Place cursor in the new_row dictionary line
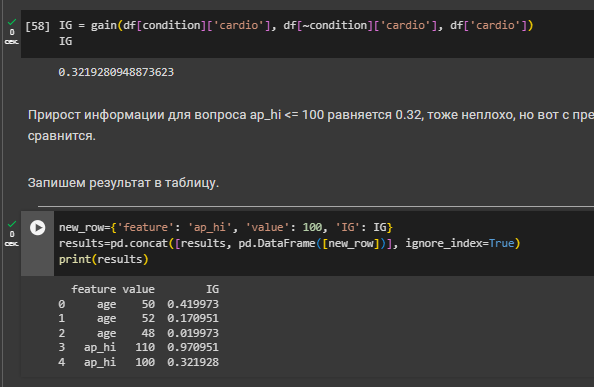The image size is (594, 387). pyautogui.click(x=226, y=227)
